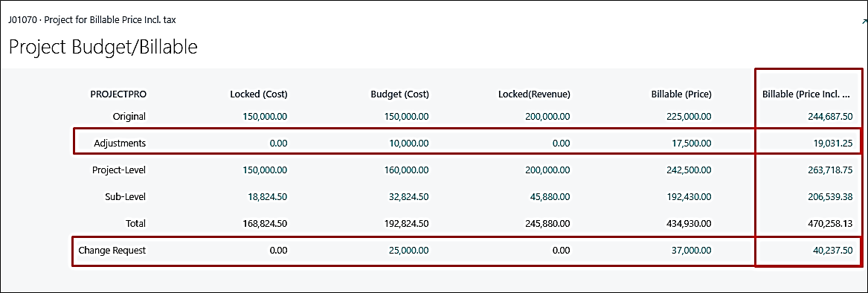Click Change Request Budget (Cost) 25,000.00

[408, 251]
